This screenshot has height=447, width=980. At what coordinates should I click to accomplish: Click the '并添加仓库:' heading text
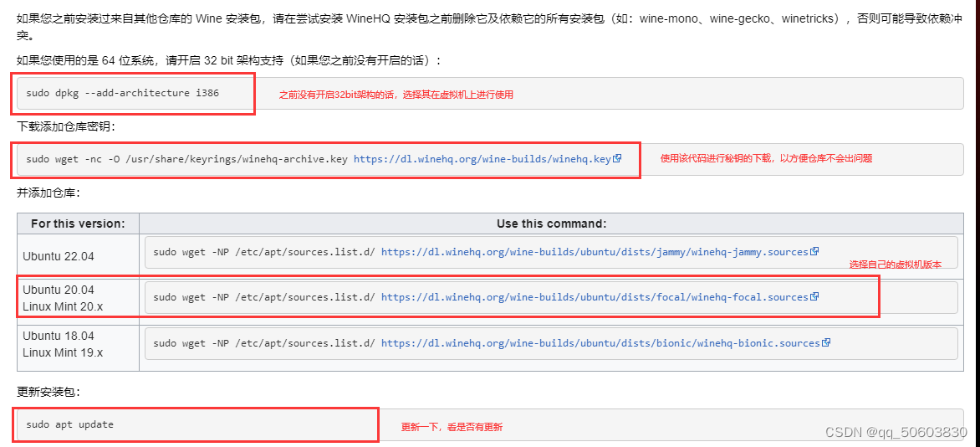[48, 193]
